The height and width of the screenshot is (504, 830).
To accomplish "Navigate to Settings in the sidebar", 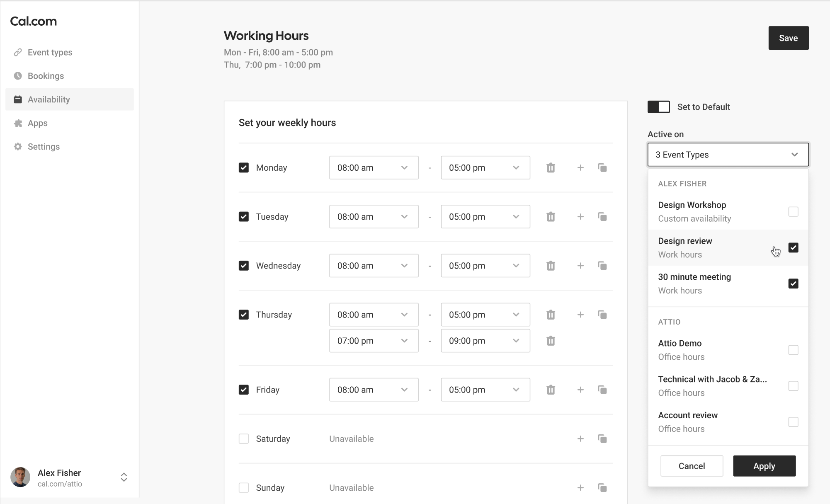I will pos(44,146).
